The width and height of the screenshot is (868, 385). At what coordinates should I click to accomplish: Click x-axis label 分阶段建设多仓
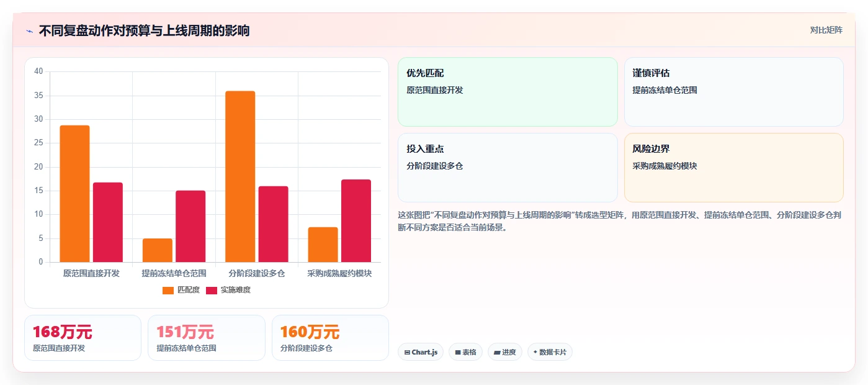257,273
